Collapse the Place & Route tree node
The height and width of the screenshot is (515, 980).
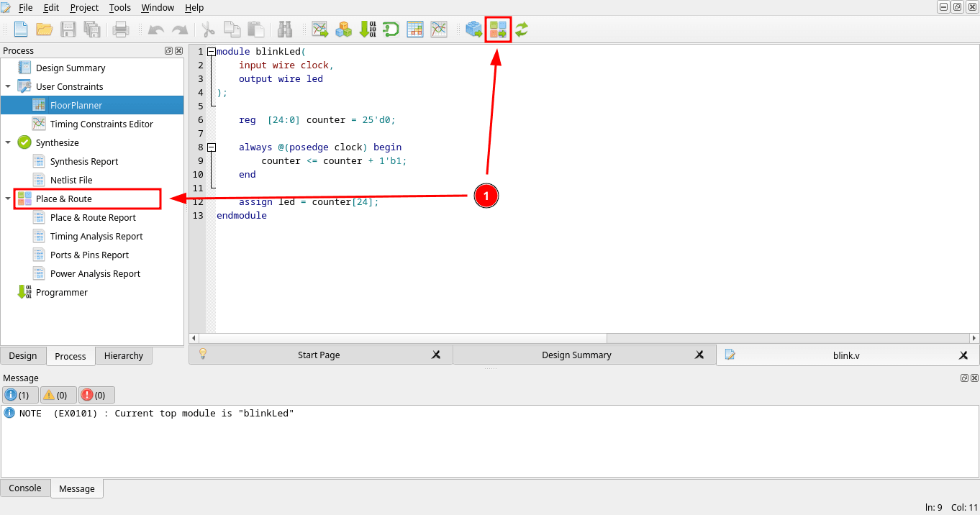tap(8, 199)
